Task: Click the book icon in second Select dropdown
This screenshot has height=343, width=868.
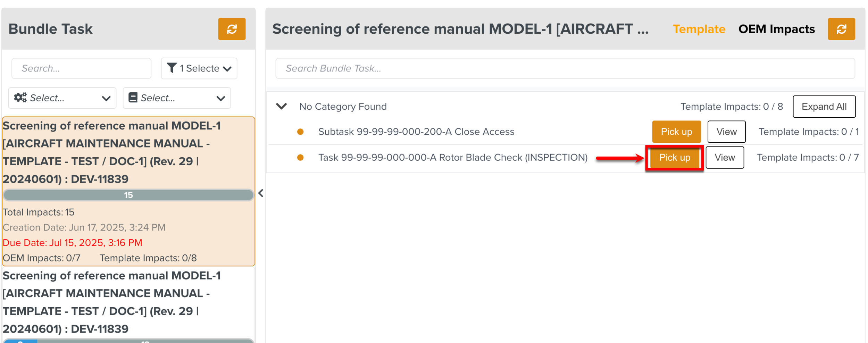Action: click(133, 98)
